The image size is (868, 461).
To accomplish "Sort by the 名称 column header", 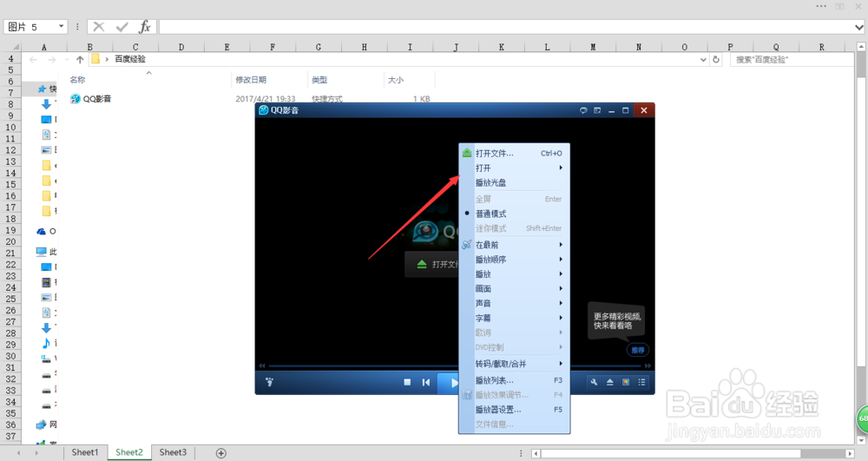I will coord(77,80).
